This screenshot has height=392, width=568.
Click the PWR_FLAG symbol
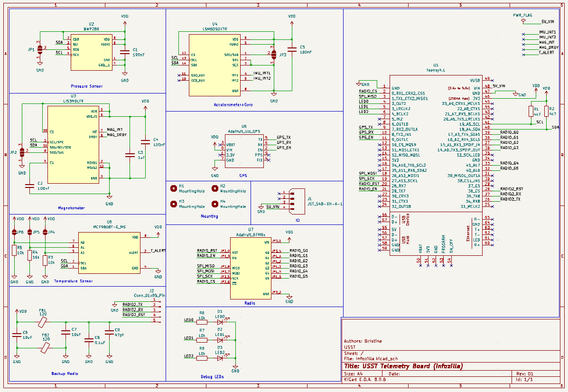tap(523, 21)
